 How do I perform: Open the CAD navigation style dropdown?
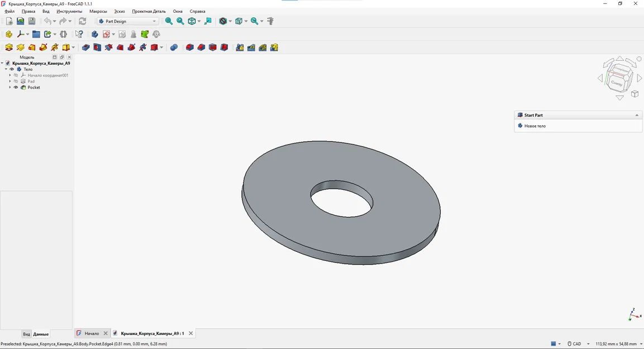[x=579, y=344]
